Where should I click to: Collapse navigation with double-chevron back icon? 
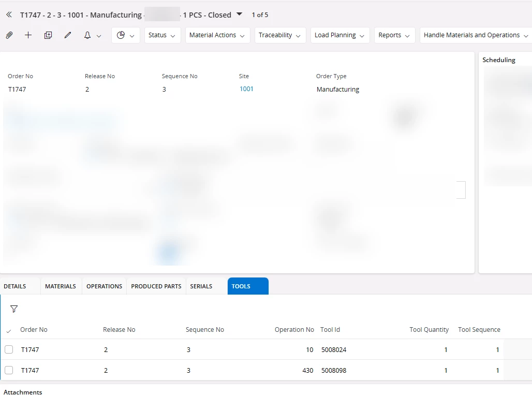pos(9,14)
